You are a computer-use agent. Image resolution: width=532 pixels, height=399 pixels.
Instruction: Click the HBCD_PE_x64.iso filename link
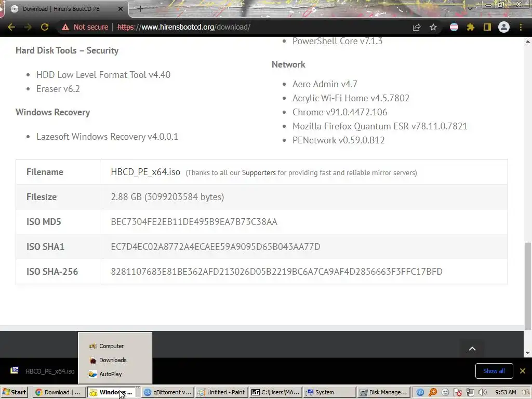[x=145, y=172]
